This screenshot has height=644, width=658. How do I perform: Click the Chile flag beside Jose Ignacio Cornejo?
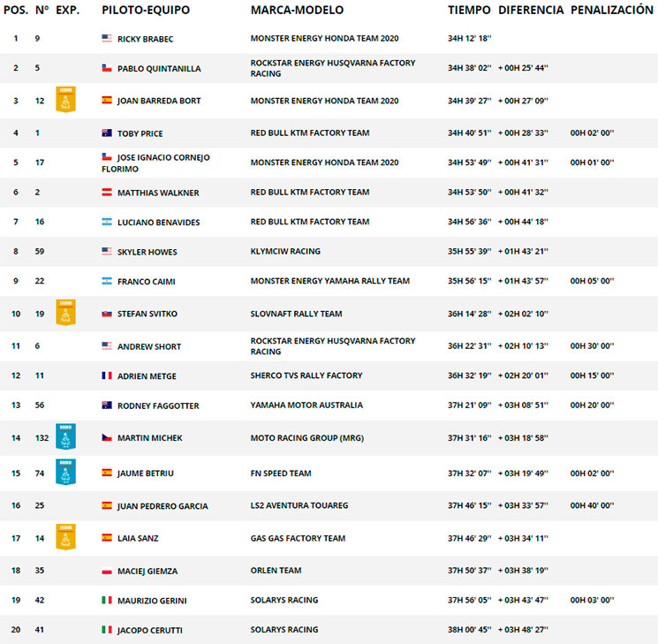tap(107, 156)
